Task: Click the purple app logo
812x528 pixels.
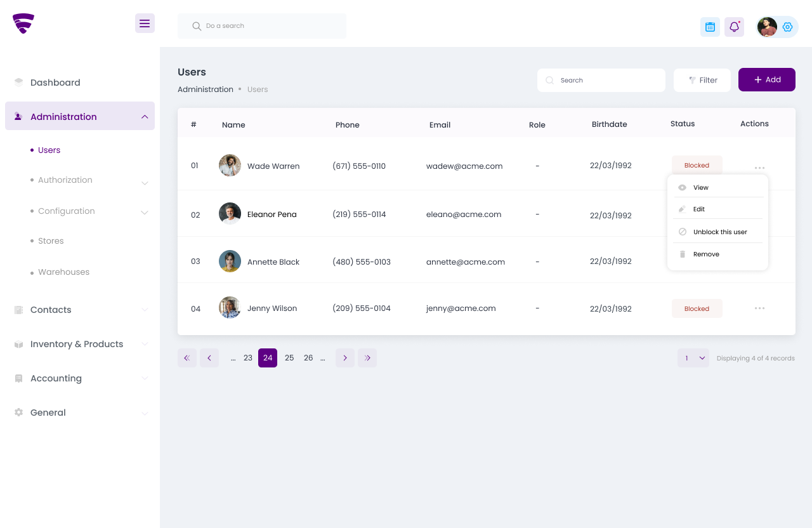Action: [x=23, y=23]
